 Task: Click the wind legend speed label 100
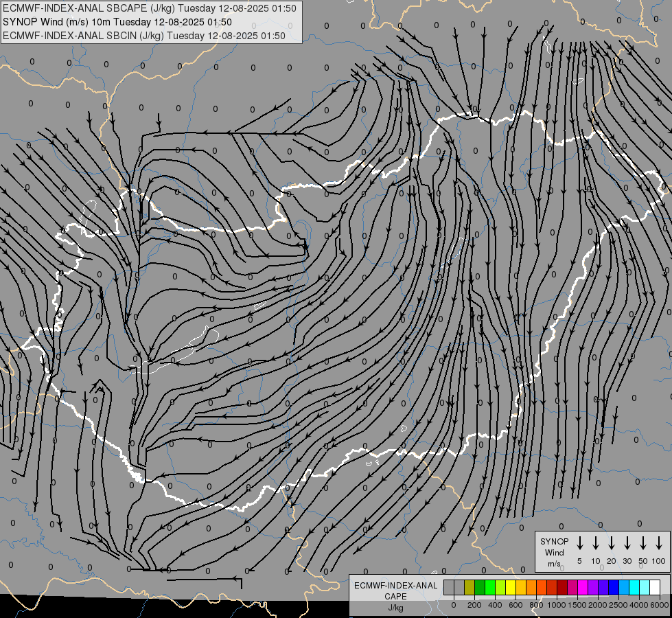(x=659, y=562)
